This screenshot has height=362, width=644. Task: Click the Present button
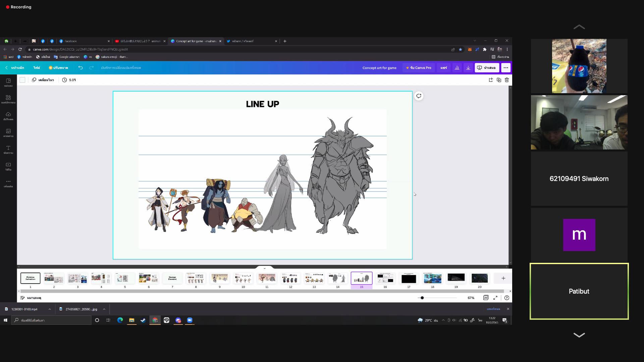(487, 68)
